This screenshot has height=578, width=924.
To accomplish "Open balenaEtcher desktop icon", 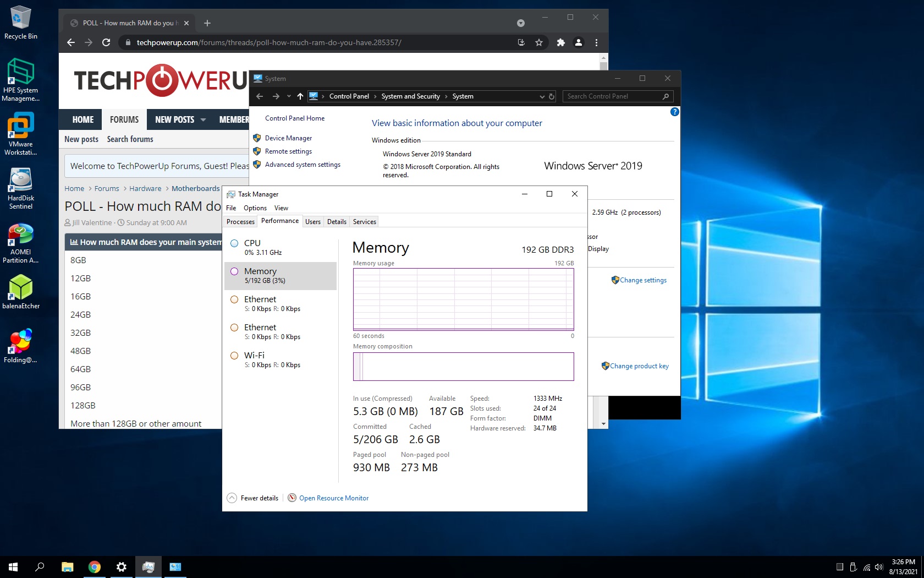I will pos(21,292).
